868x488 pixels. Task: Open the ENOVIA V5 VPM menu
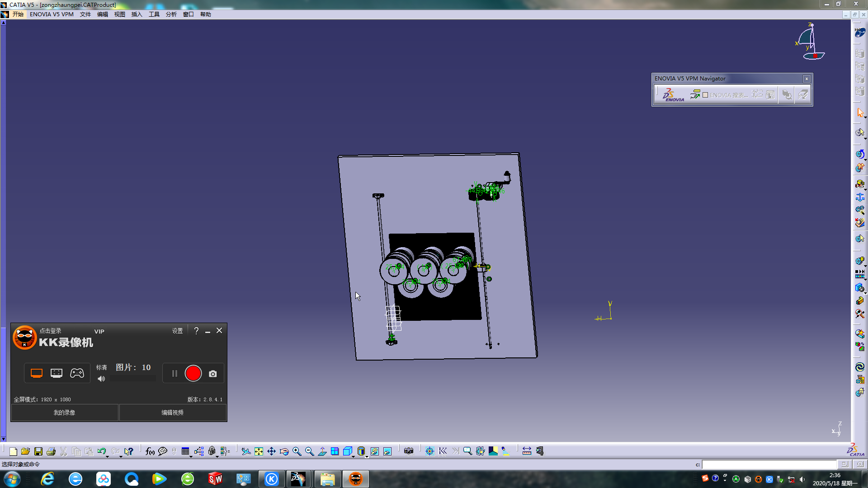52,14
